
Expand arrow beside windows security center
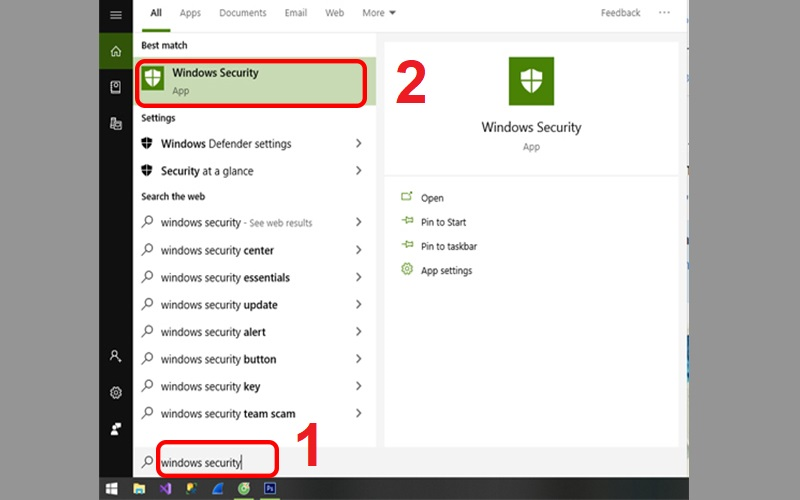pyautogui.click(x=358, y=250)
